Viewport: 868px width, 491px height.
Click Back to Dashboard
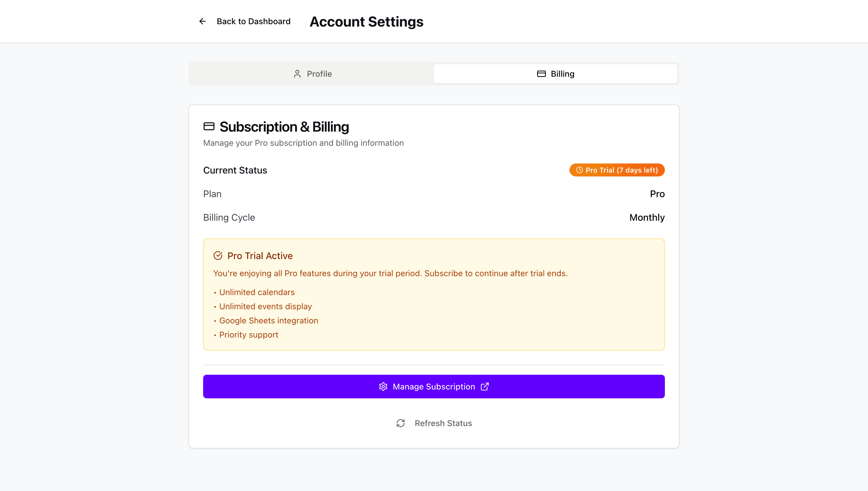coord(253,21)
